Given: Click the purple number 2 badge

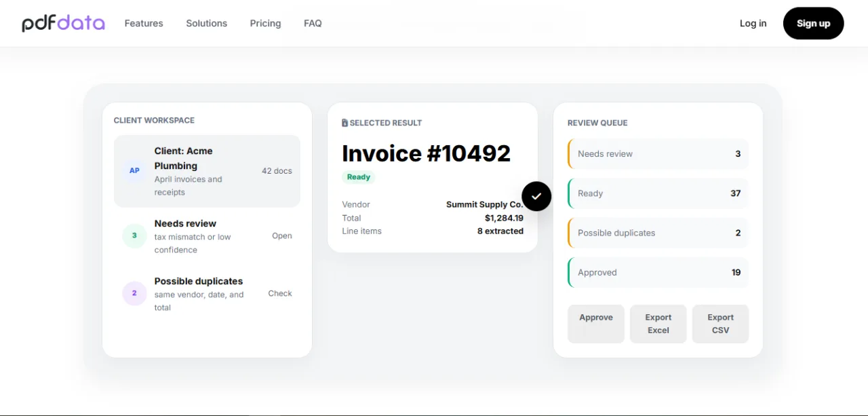Looking at the screenshot, I should (134, 293).
